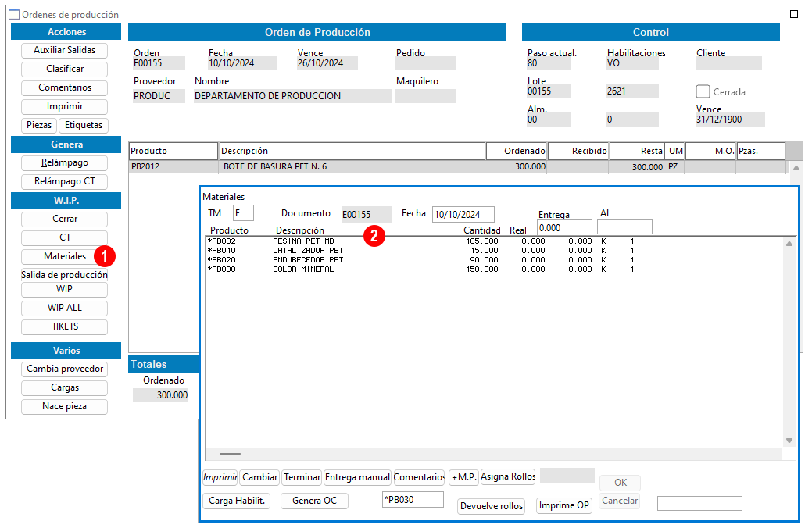Select material row *PB002 RESINA PET MD
Screen dimensions: 812x528
(x=420, y=241)
